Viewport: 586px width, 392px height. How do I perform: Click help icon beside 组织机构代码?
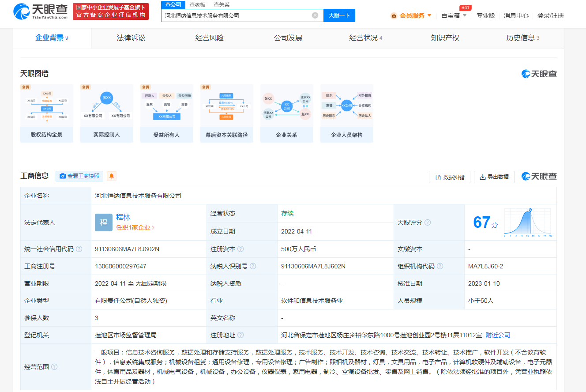pos(440,266)
